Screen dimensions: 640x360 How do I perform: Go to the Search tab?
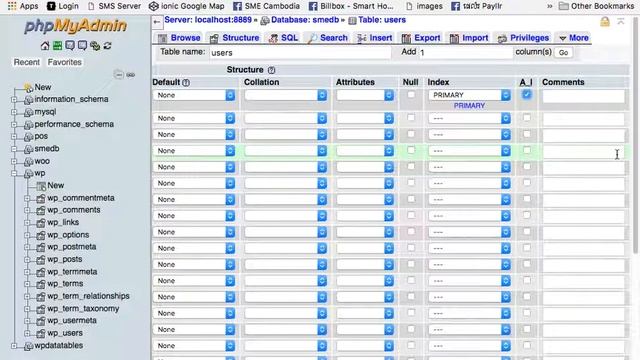point(328,38)
